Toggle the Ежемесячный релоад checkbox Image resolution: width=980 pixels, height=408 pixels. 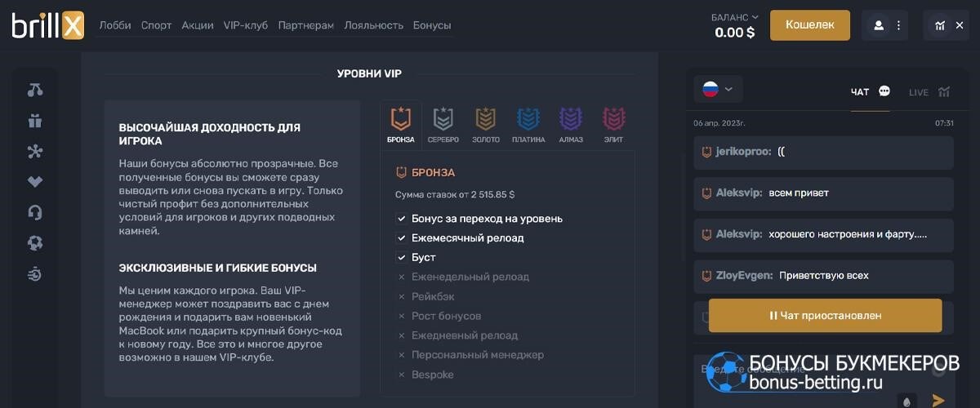(x=401, y=238)
